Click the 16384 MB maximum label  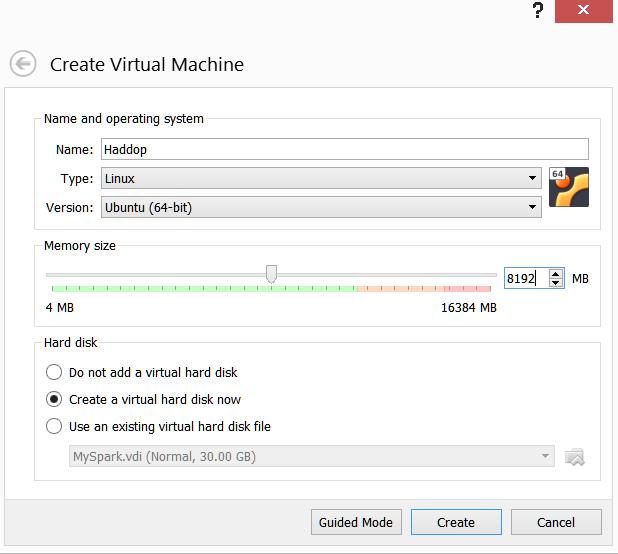tap(469, 307)
